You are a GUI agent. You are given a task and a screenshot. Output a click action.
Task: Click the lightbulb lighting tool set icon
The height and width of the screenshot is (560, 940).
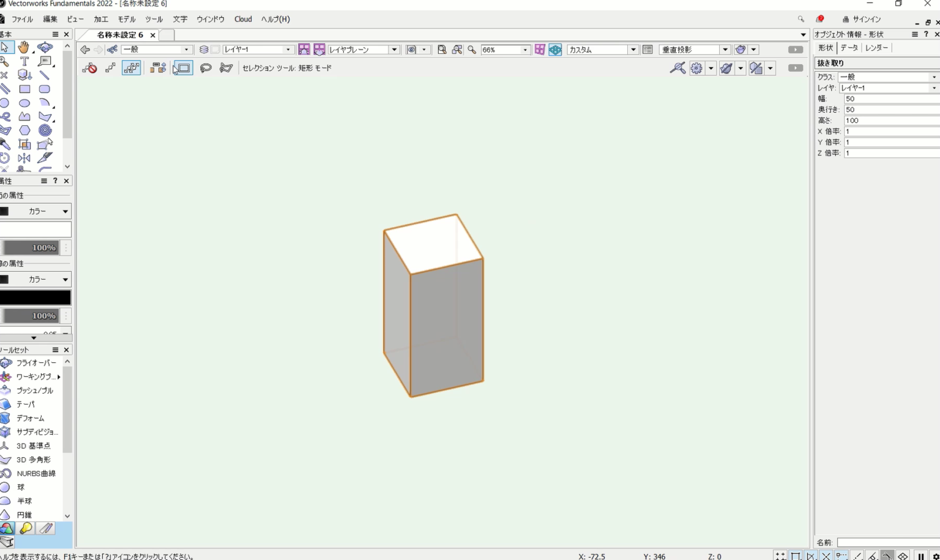pyautogui.click(x=26, y=528)
